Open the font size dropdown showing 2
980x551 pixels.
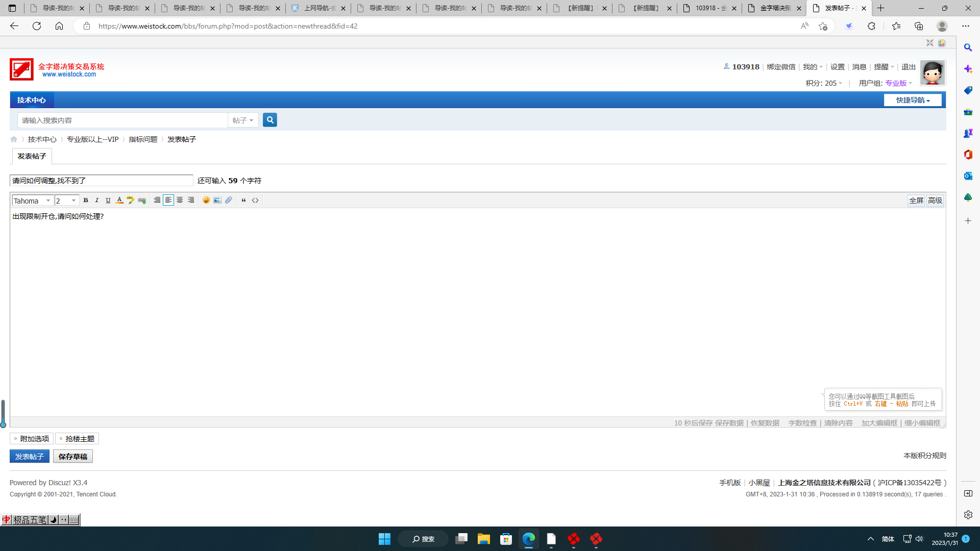pyautogui.click(x=66, y=201)
